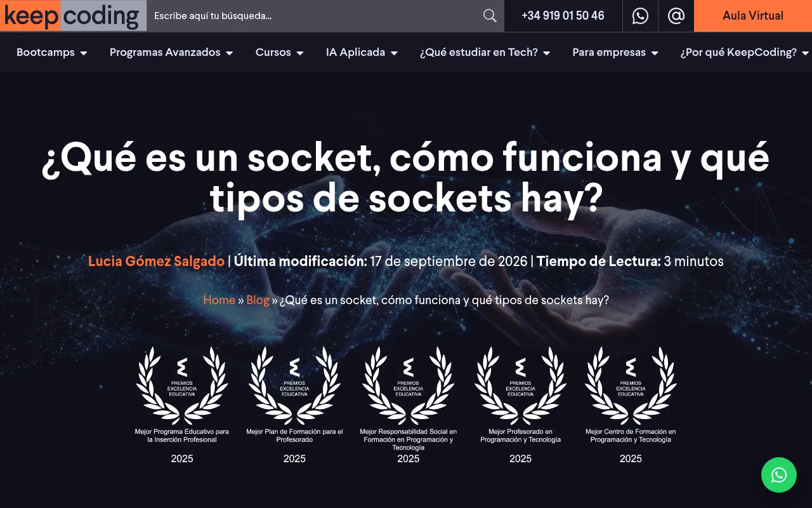Click the 'Mejor Plan de Formación' award badge
Image resolution: width=812 pixels, height=508 pixels.
click(294, 405)
